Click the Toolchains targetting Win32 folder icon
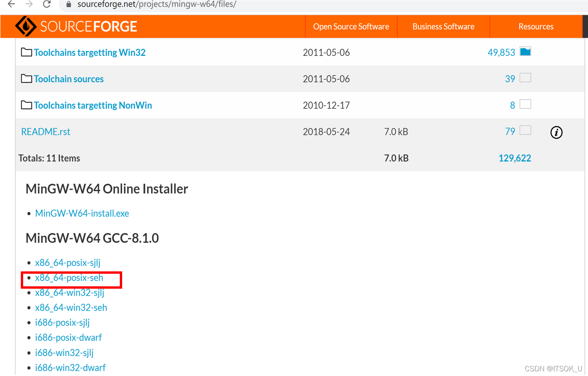 pos(26,52)
